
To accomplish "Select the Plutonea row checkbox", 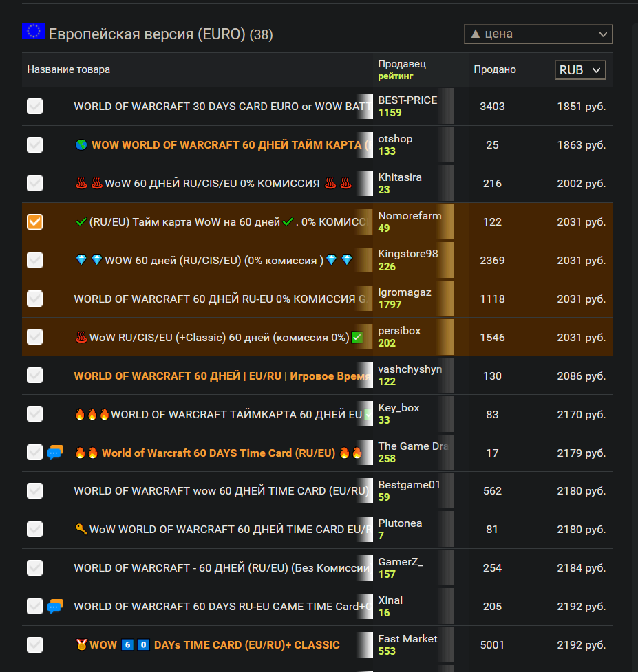I will pos(34,530).
